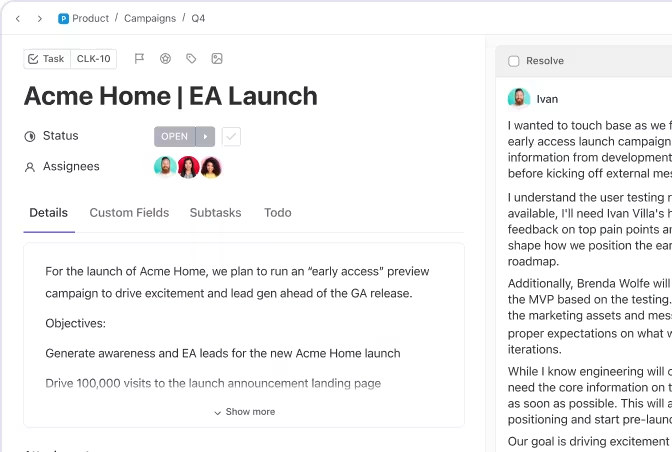Expand description with Show more
Viewport: 672px width, 452px height.
coord(244,412)
